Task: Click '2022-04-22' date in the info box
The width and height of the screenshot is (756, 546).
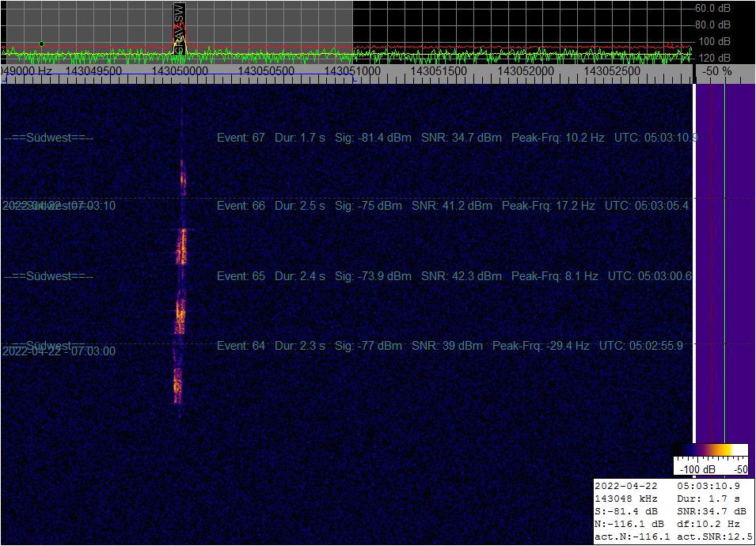Action: pos(626,486)
